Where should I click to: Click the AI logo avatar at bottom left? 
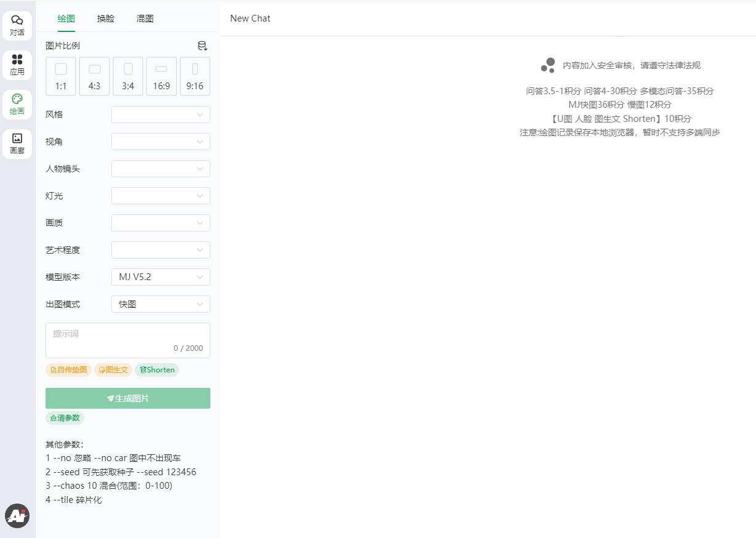coord(17,516)
